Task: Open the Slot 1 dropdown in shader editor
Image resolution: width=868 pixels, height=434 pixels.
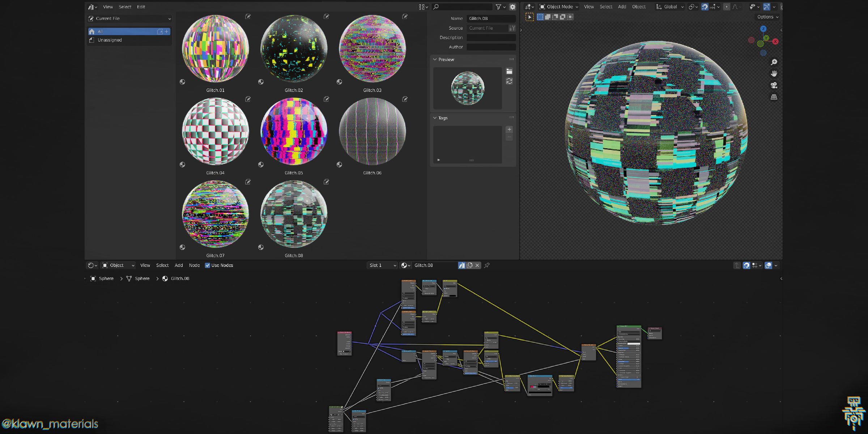Action: (382, 265)
